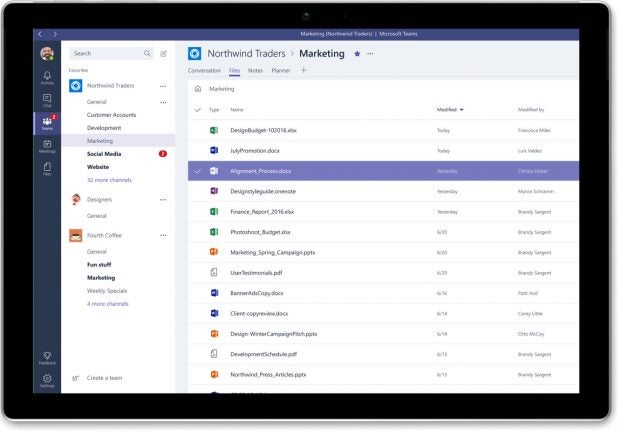Open more options for Designers team
The image size is (620, 436).
coord(163,200)
